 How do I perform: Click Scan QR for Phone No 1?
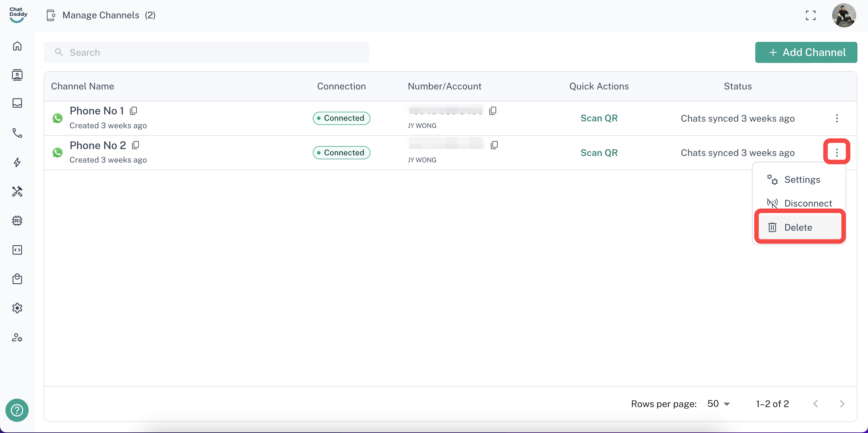(x=599, y=118)
